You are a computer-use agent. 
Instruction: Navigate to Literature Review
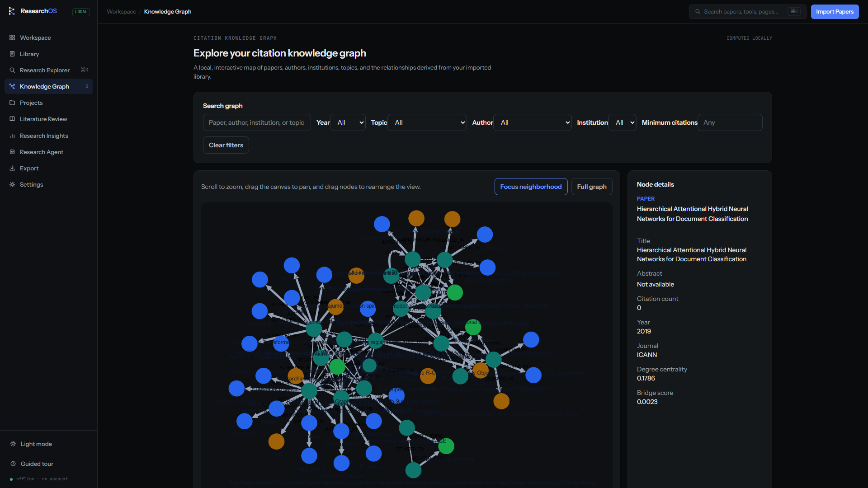[48, 119]
